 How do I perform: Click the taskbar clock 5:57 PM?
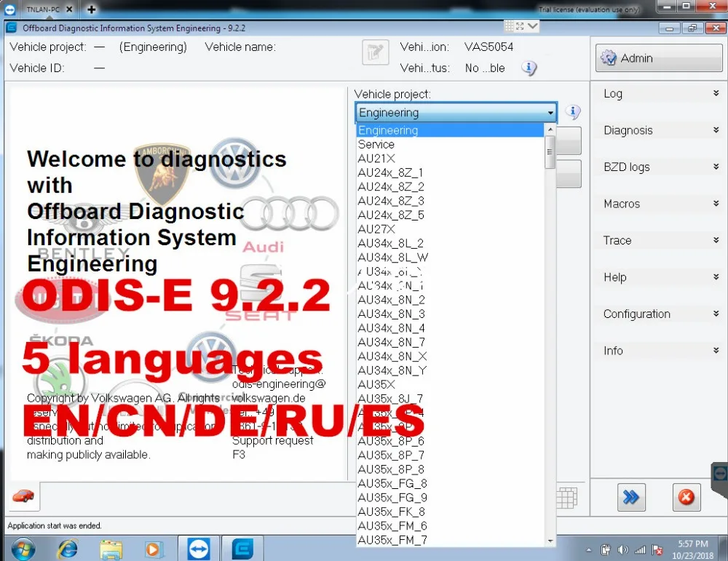pyautogui.click(x=693, y=544)
